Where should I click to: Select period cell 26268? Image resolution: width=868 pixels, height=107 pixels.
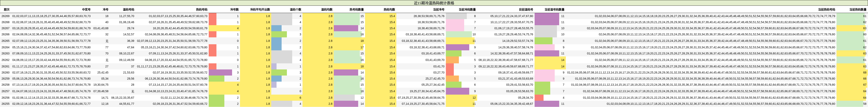(5, 22)
